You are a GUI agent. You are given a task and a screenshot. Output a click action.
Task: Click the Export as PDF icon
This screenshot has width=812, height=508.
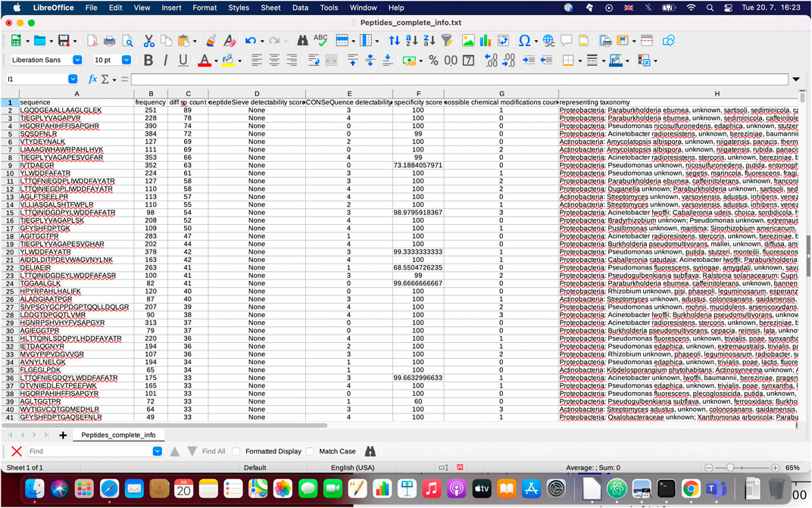(x=92, y=41)
